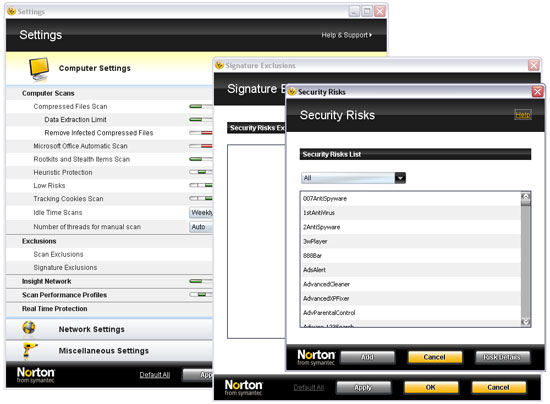Open the Idle Time Scans Weekly dropdown
The height and width of the screenshot is (404, 550).
click(x=201, y=213)
